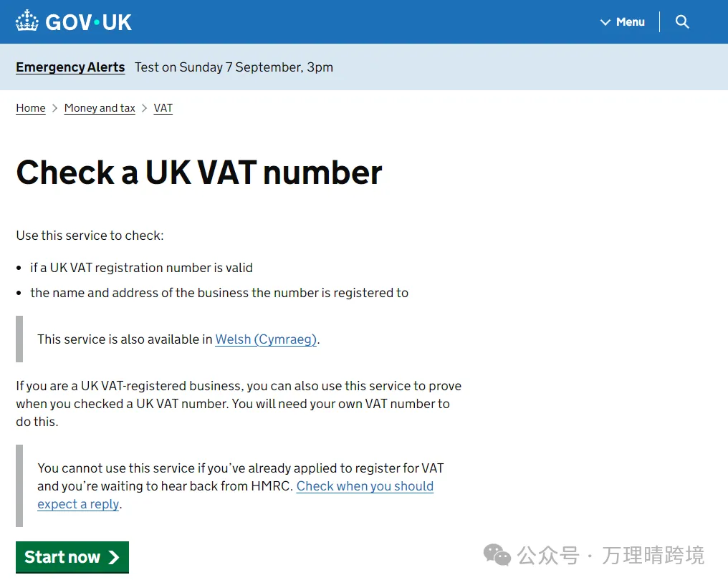Click the WeChat logo watermark
728x585 pixels.
497,555
